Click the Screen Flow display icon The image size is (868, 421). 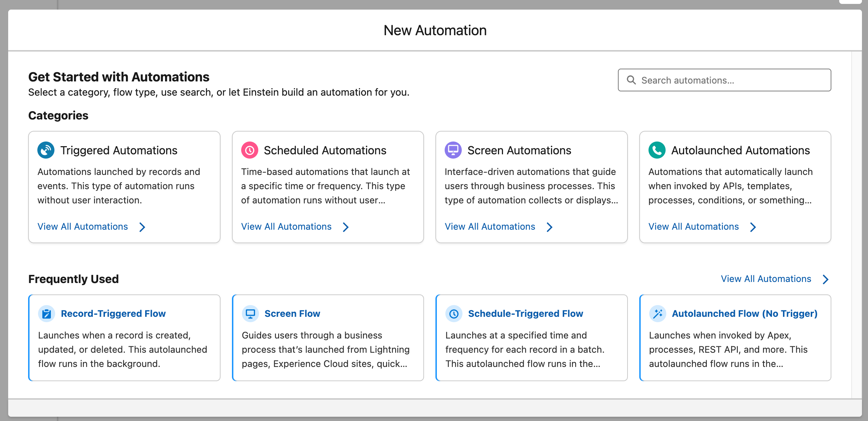[x=250, y=314]
